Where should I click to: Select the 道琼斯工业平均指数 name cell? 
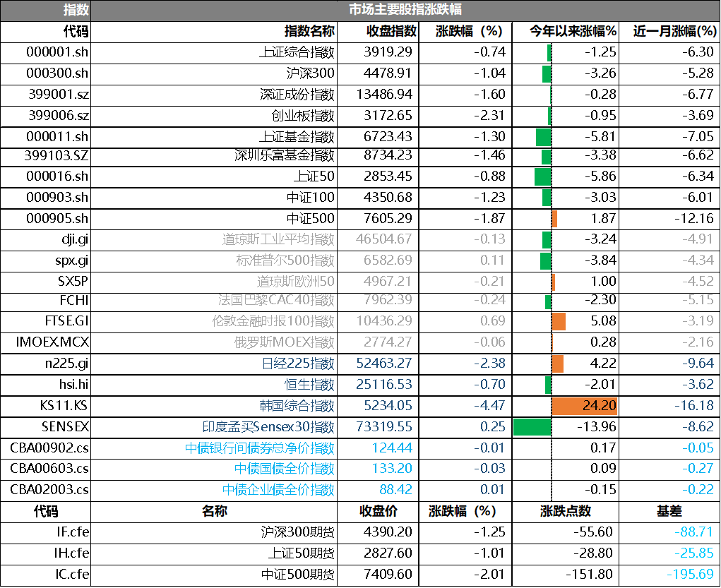[278, 239]
